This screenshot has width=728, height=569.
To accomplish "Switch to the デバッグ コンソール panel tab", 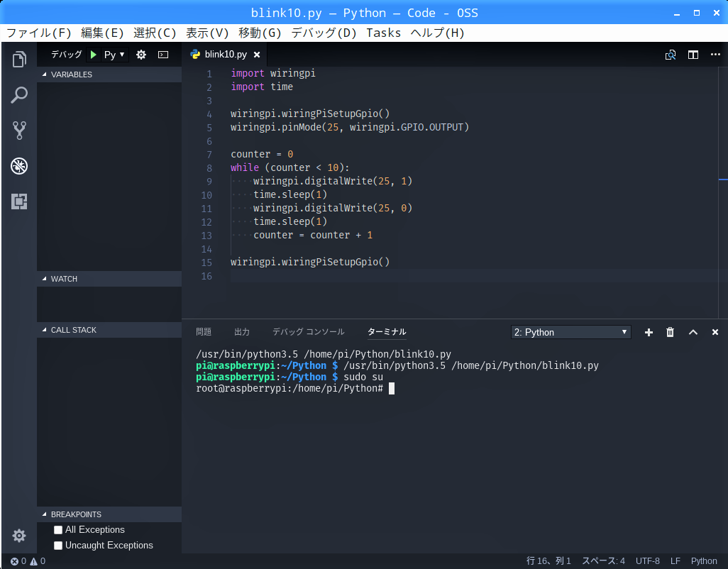I will tap(308, 332).
